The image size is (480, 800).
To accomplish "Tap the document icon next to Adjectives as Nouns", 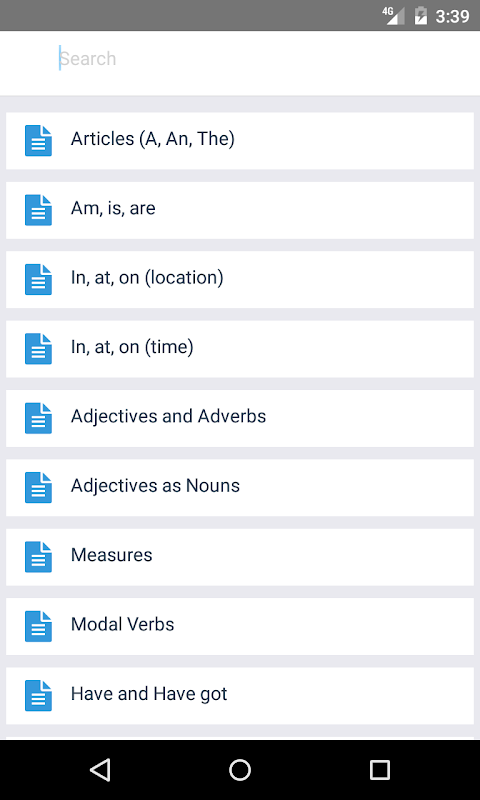I will point(38,487).
